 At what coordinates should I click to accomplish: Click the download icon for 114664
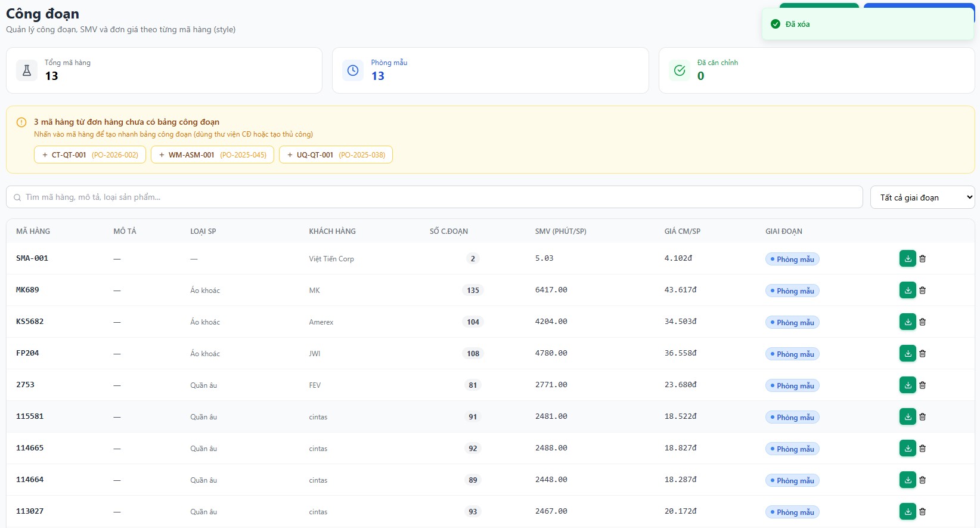(907, 480)
